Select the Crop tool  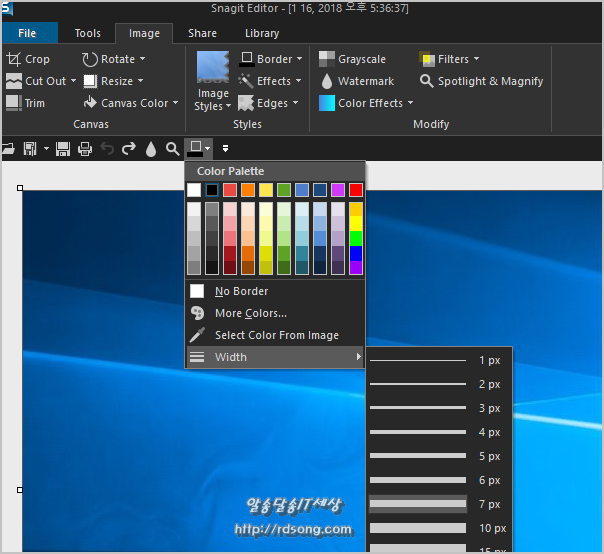[x=28, y=59]
